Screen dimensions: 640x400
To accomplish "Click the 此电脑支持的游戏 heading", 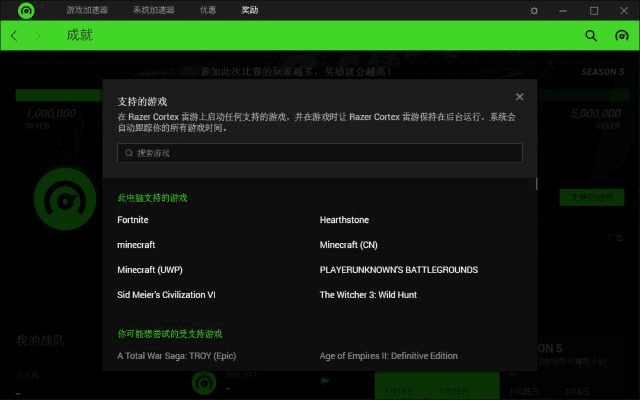I will coord(152,198).
